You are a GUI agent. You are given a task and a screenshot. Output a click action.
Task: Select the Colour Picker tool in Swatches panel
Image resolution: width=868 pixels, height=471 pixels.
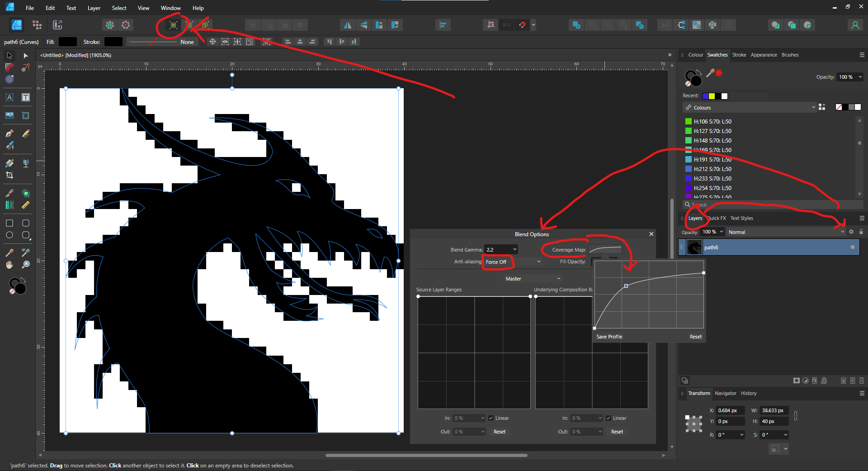click(x=711, y=73)
